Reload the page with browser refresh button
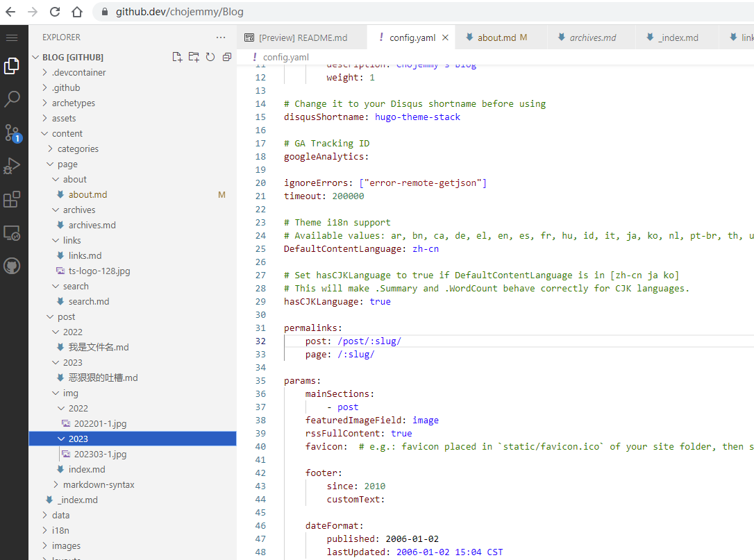The height and width of the screenshot is (560, 754). click(55, 12)
